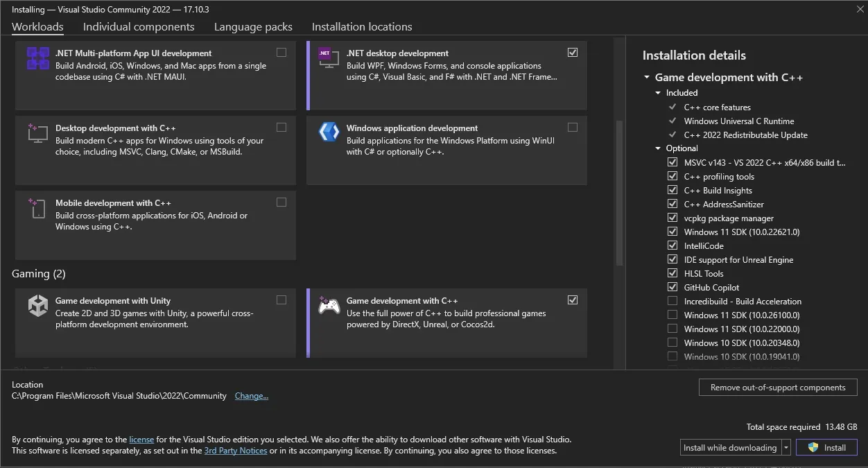Check Windows application development workload
868x468 pixels.
(x=572, y=127)
